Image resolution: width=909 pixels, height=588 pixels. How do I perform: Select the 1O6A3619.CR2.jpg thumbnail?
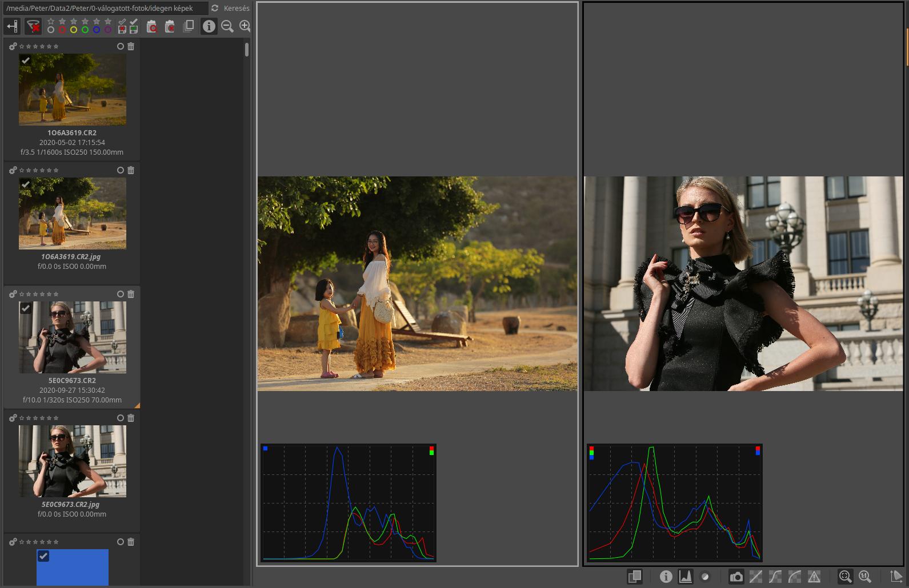click(x=73, y=214)
